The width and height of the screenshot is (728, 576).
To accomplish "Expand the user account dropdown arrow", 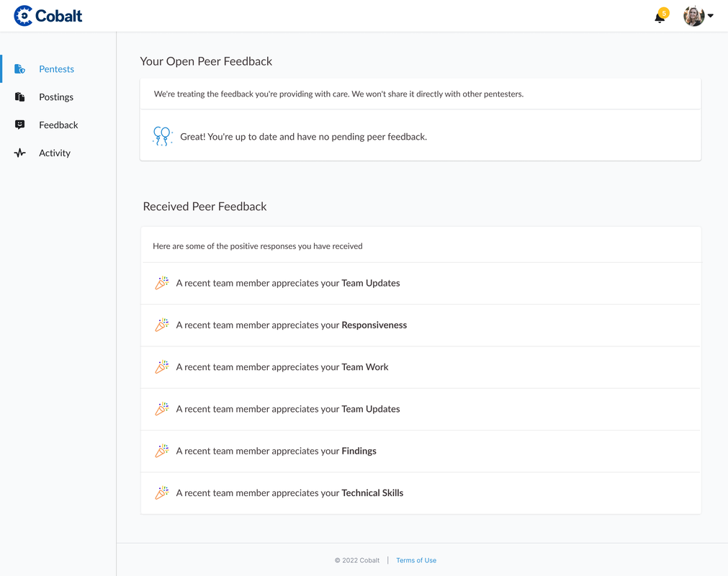I will pyautogui.click(x=711, y=16).
